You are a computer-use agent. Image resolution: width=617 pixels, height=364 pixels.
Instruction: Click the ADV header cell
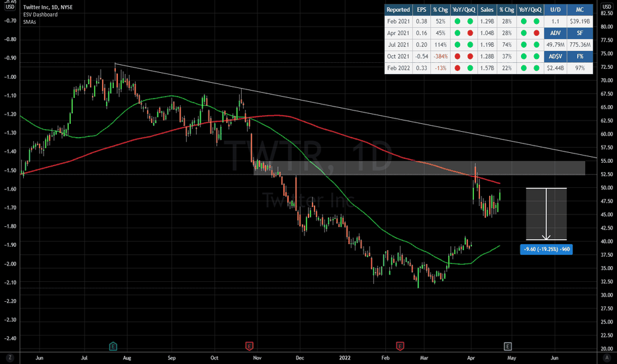555,33
